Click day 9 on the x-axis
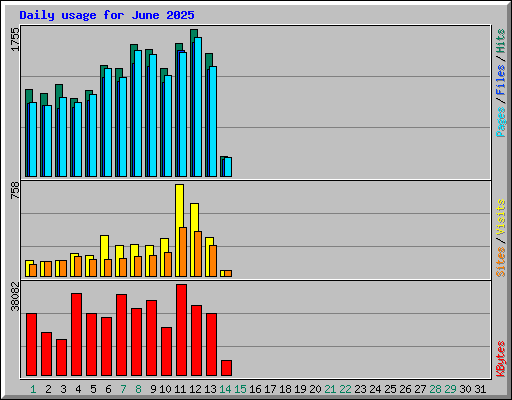 coord(153,389)
